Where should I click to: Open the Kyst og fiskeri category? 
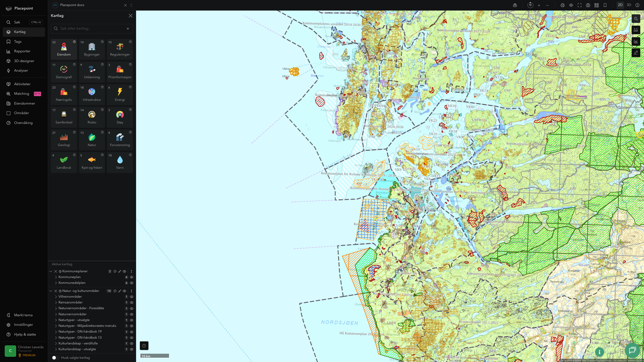pos(92,162)
